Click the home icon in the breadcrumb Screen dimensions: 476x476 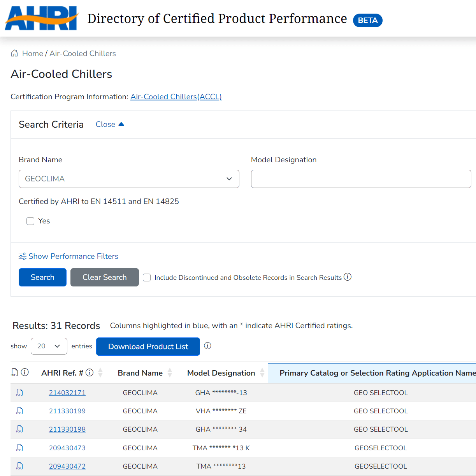(14, 53)
